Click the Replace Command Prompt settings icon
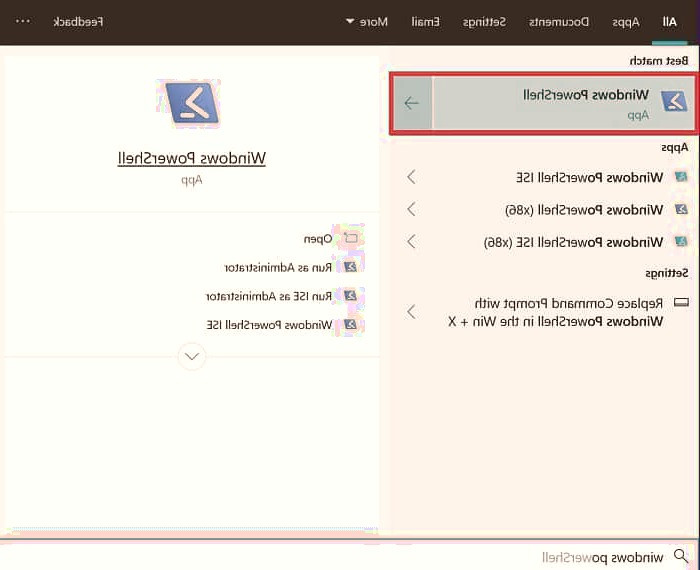The height and width of the screenshot is (570, 700). (x=681, y=302)
